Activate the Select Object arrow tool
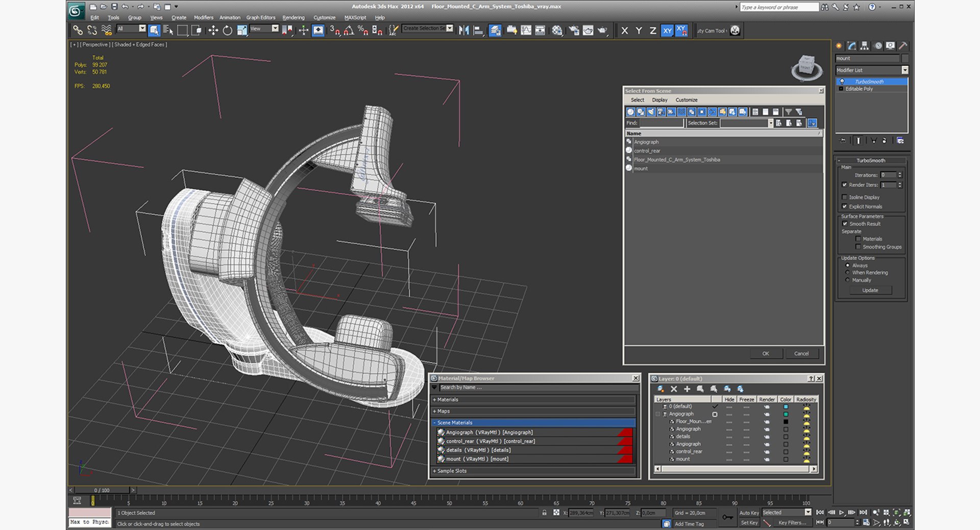 154,30
